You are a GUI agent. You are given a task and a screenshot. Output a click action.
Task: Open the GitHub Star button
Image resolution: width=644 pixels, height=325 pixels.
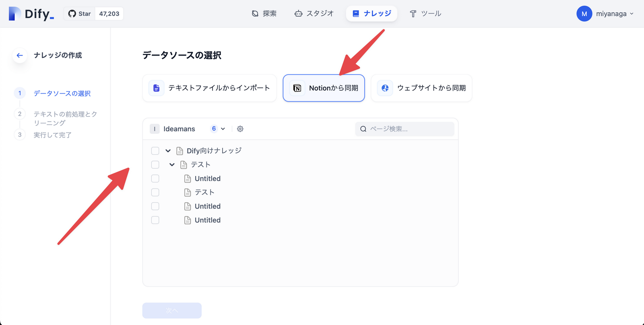(x=79, y=14)
